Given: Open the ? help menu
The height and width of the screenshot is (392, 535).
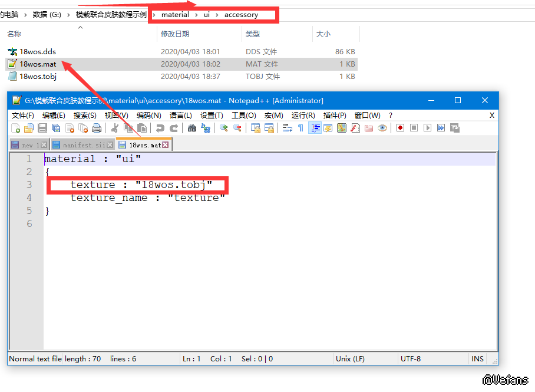Looking at the screenshot, I should point(391,116).
